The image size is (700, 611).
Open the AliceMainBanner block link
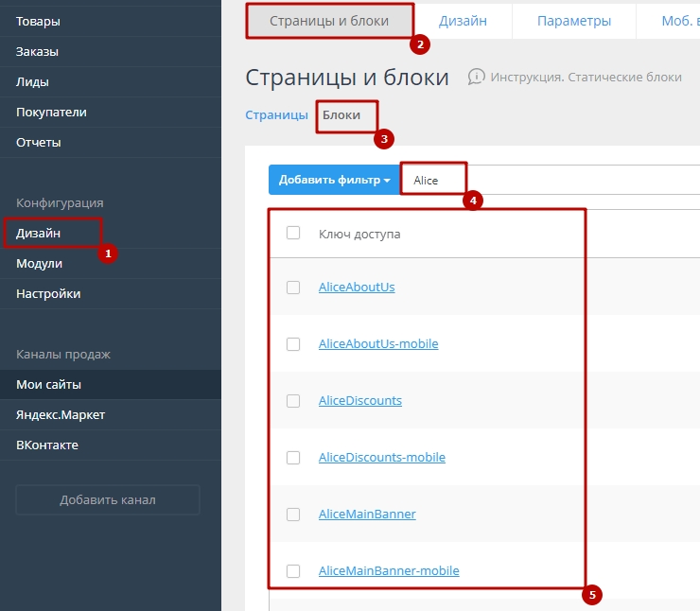pyautogui.click(x=367, y=515)
